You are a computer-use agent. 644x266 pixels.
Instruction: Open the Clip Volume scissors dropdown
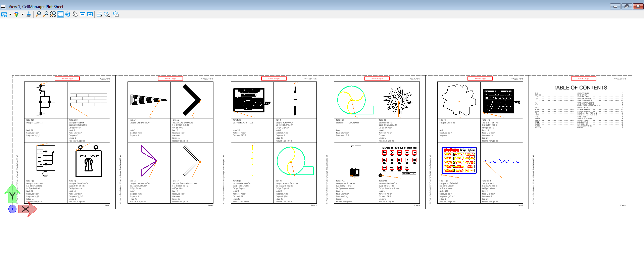click(107, 14)
